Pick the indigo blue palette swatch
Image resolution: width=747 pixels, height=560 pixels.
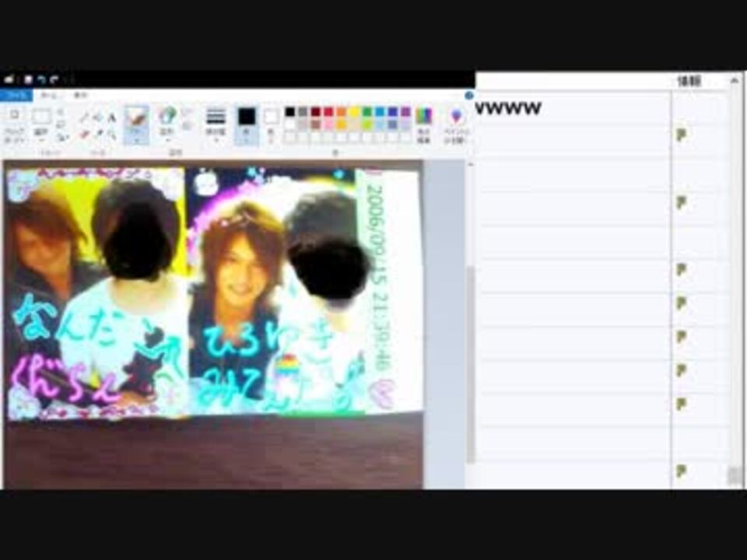click(392, 112)
